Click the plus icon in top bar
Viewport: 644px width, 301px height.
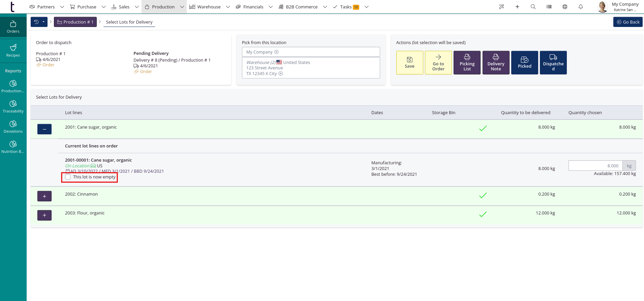pyautogui.click(x=517, y=7)
